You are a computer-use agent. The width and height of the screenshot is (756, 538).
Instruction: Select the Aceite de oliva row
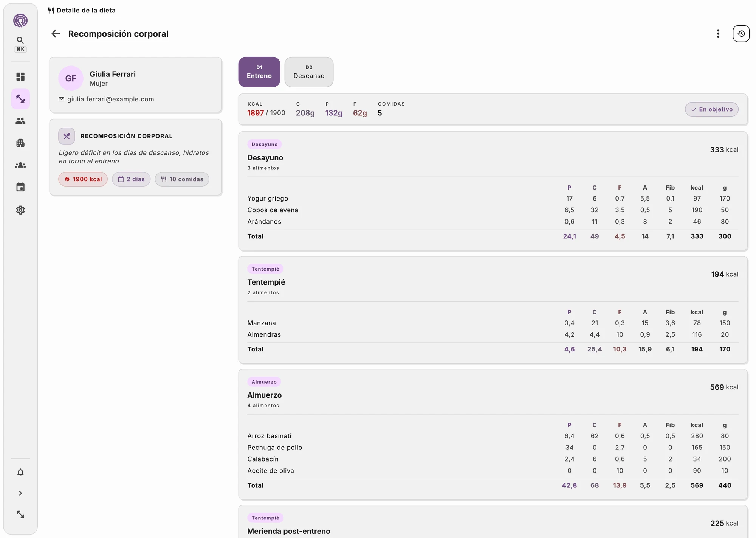click(493, 471)
